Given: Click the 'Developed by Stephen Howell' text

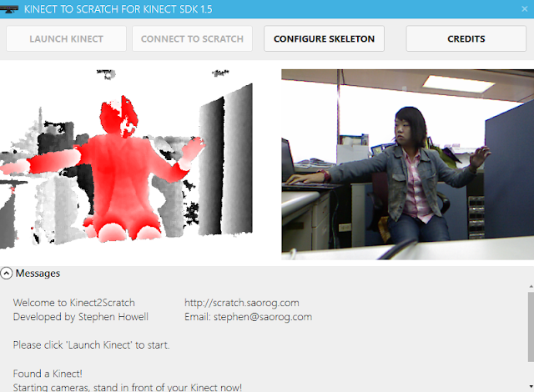Looking at the screenshot, I should click(x=81, y=317).
